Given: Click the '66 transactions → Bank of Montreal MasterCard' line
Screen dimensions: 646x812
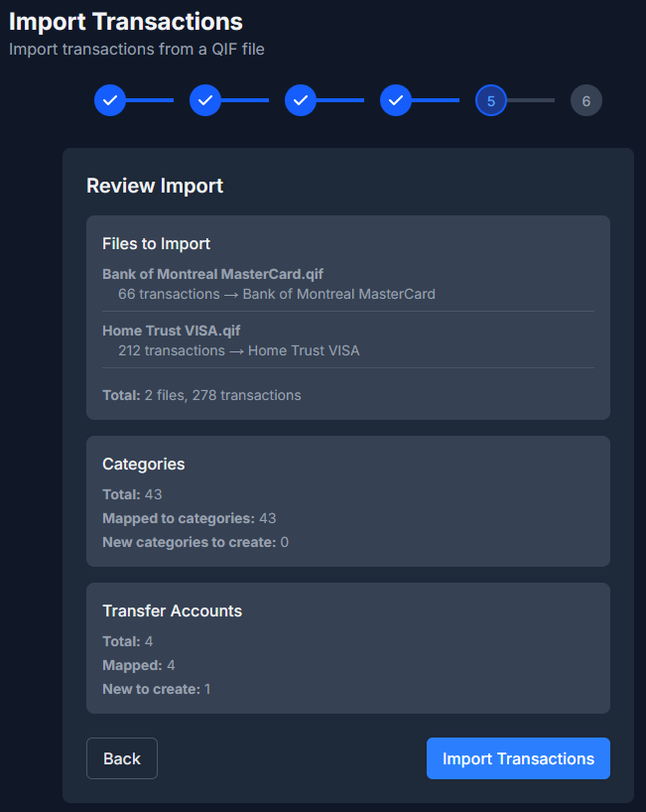Looking at the screenshot, I should click(277, 294).
